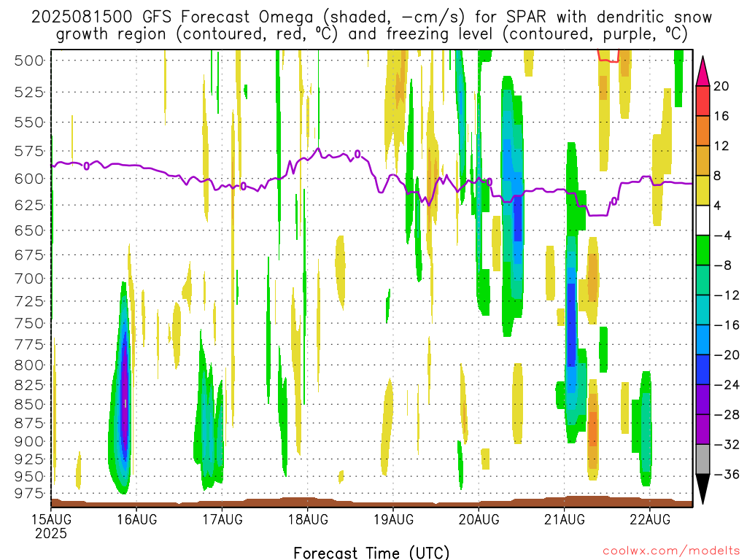Click the 600 pressure level label
The height and width of the screenshot is (560, 747).
(28, 179)
